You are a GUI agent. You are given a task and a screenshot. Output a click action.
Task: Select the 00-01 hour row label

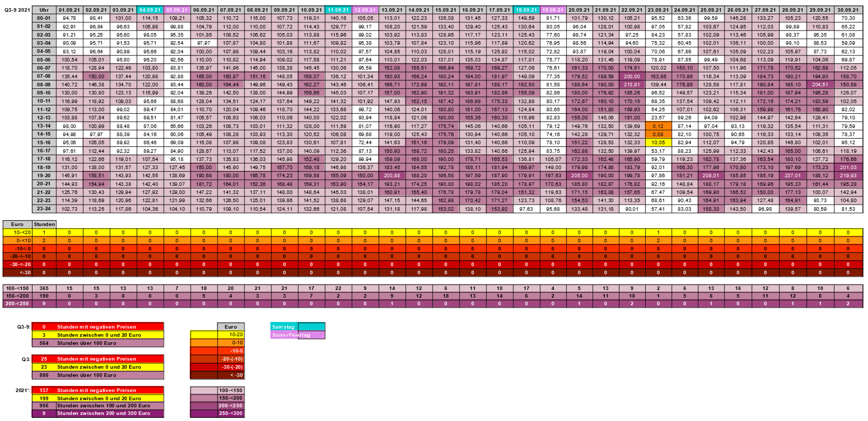[44, 18]
